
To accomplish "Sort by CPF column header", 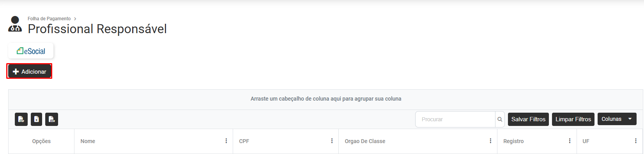I will point(244,141).
